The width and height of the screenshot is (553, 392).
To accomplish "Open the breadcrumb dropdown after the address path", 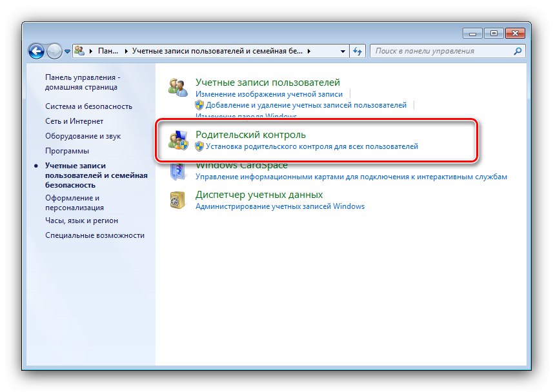I will click(308, 50).
